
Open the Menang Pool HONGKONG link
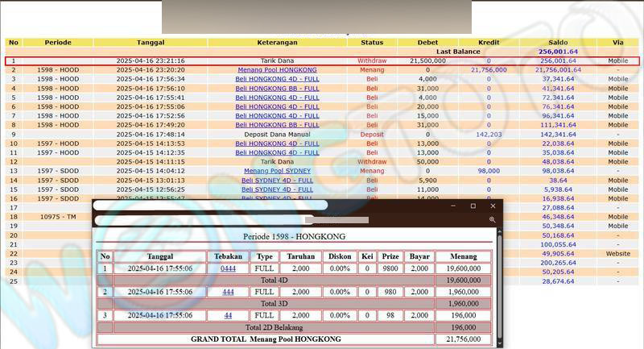[277, 70]
